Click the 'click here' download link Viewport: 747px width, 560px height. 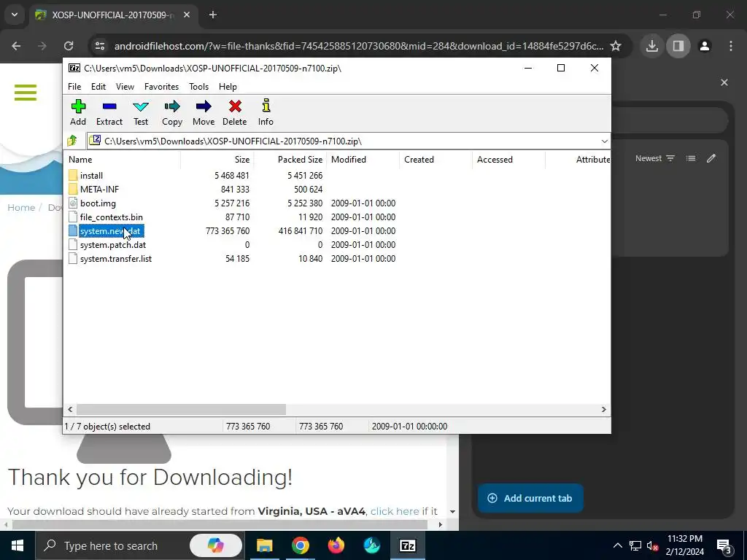coord(395,511)
